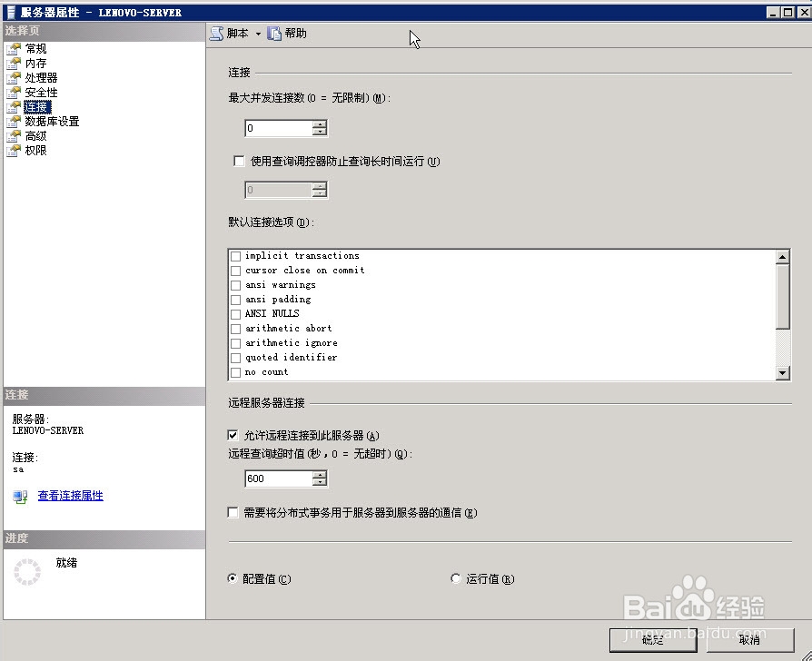Uncheck 允许远程连接到此服务器
The image size is (812, 661).
click(233, 435)
